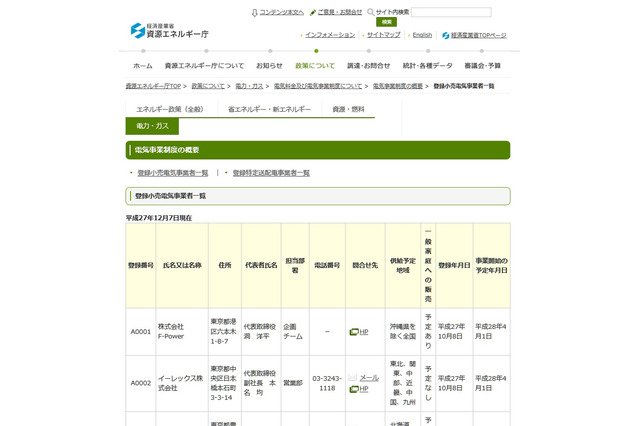
Task: Select the 統計・各種データ menu item
Action: [x=427, y=66]
